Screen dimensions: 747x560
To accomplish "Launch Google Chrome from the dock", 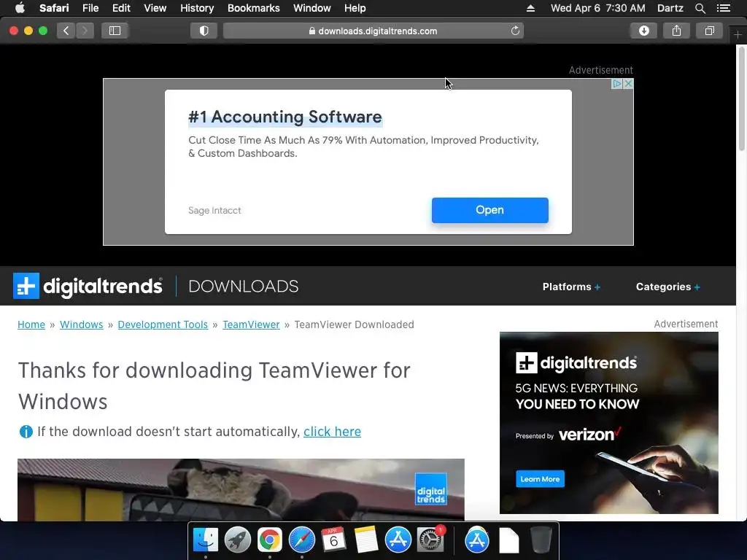I will (x=270, y=540).
